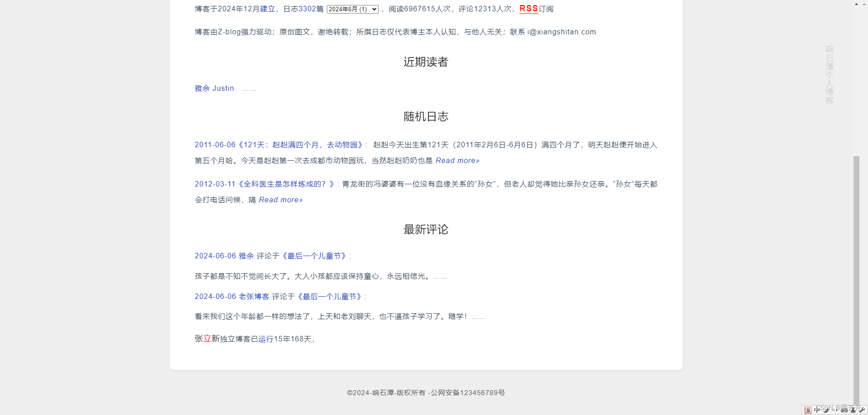Open 雅余's 2024-06-06 comment link
The height and width of the screenshot is (415, 868).
coord(224,256)
